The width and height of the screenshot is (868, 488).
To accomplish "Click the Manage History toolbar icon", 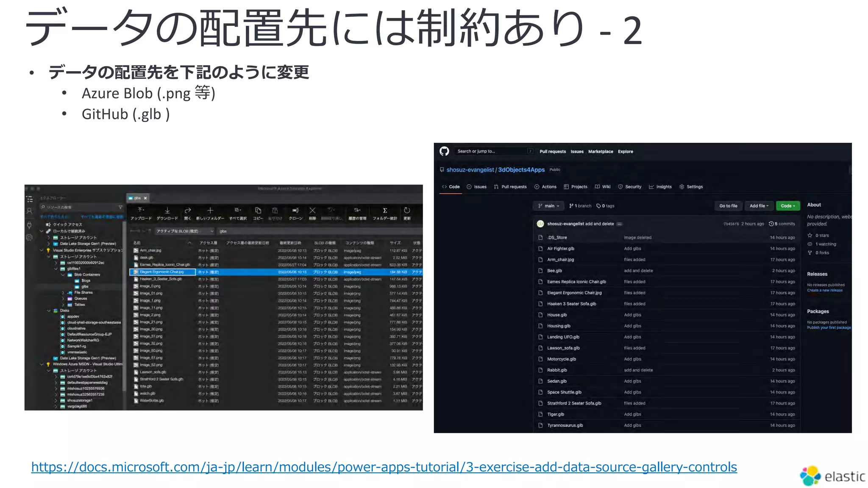I will coord(357,211).
